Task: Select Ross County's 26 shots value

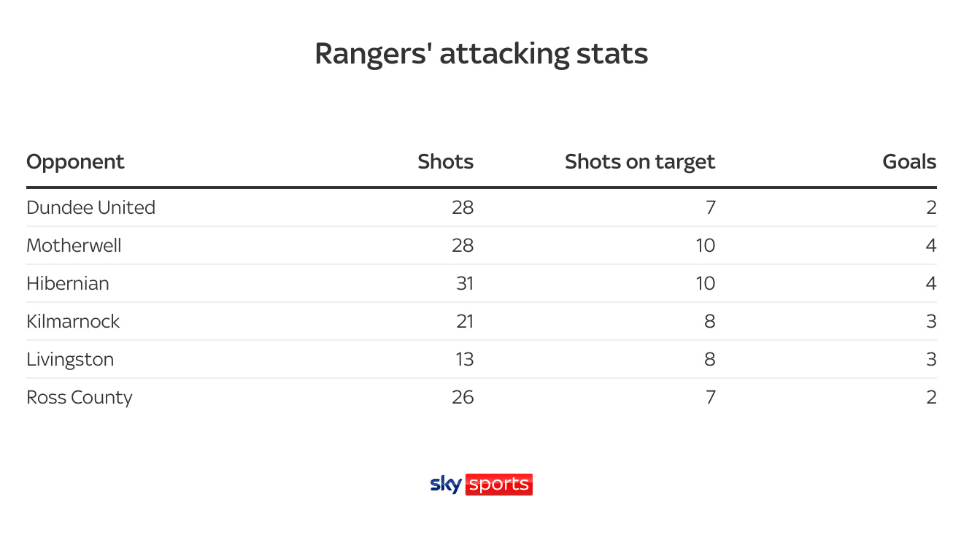Action: [463, 397]
